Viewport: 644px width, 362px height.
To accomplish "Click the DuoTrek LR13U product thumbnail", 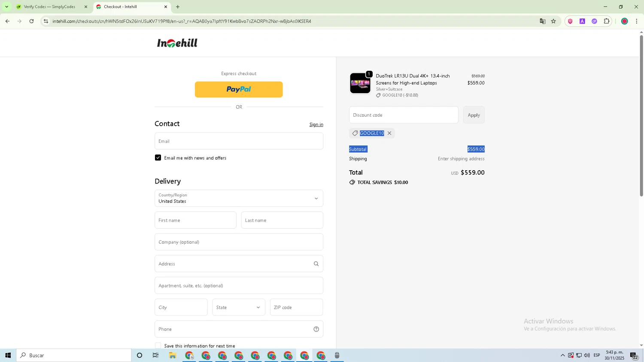I will click(x=360, y=83).
